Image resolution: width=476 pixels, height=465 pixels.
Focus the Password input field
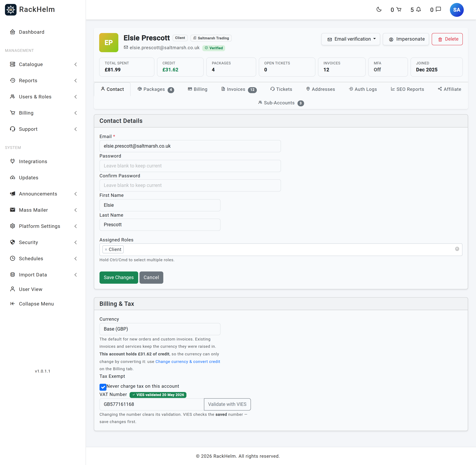tap(190, 166)
